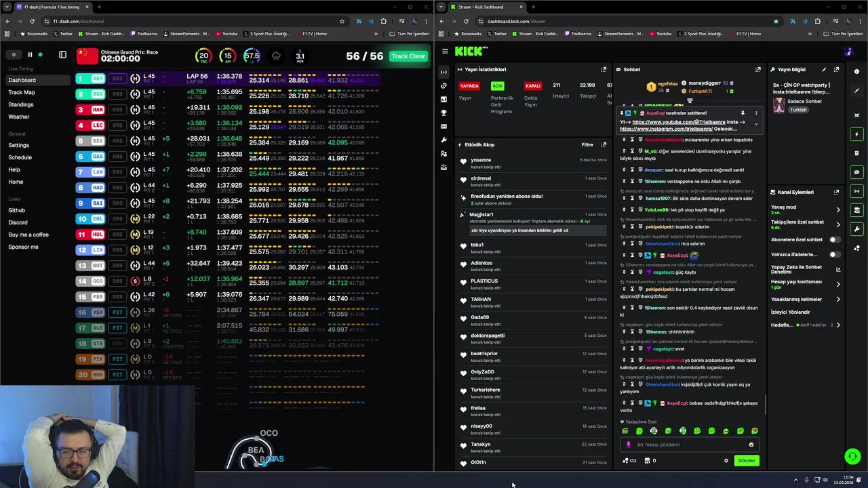Open the Kick hamburger menu
Viewport: 868px width, 488px height.
(445, 51)
